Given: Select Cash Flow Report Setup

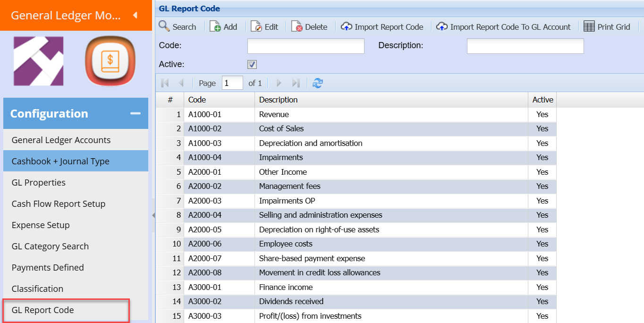Looking at the screenshot, I should tap(59, 204).
